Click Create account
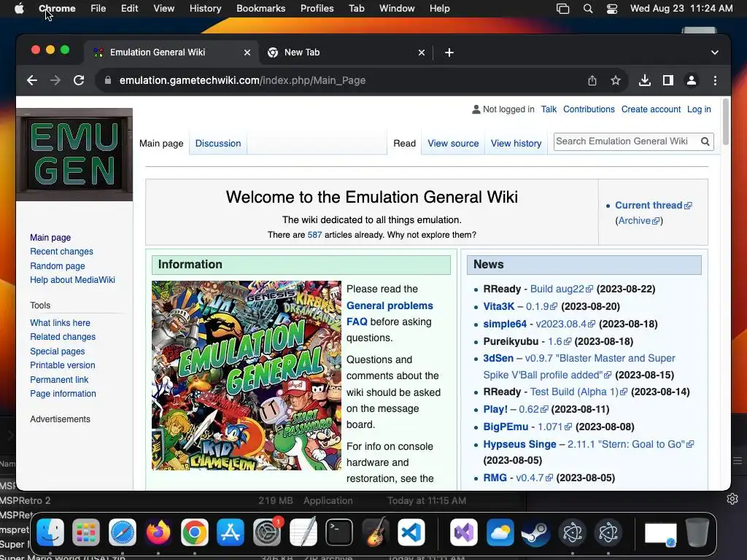The height and width of the screenshot is (560, 747). coord(651,109)
